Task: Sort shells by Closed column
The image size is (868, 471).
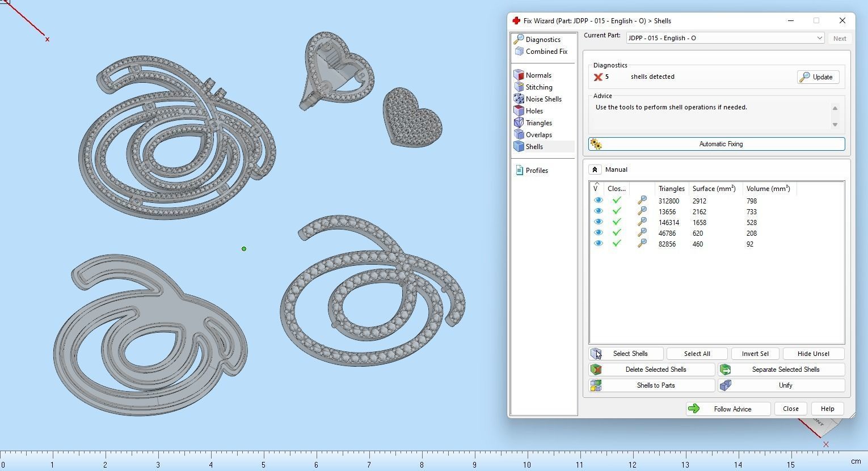Action: pyautogui.click(x=617, y=189)
